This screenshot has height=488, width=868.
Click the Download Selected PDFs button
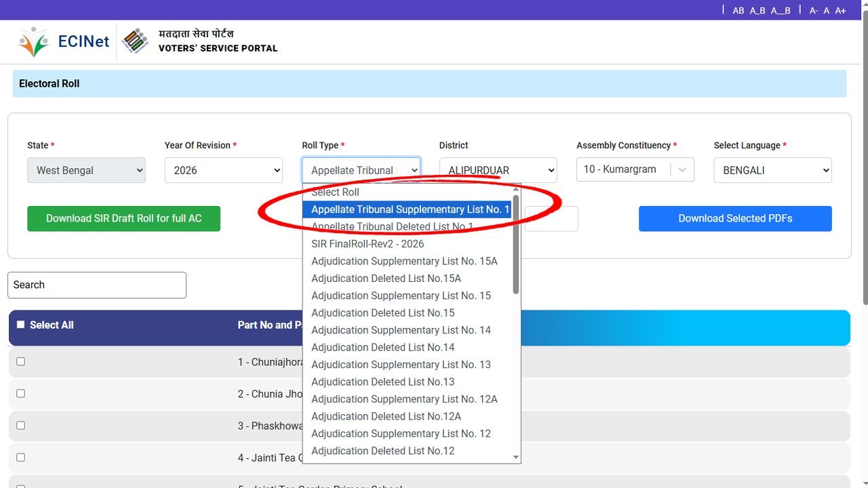tap(735, 218)
